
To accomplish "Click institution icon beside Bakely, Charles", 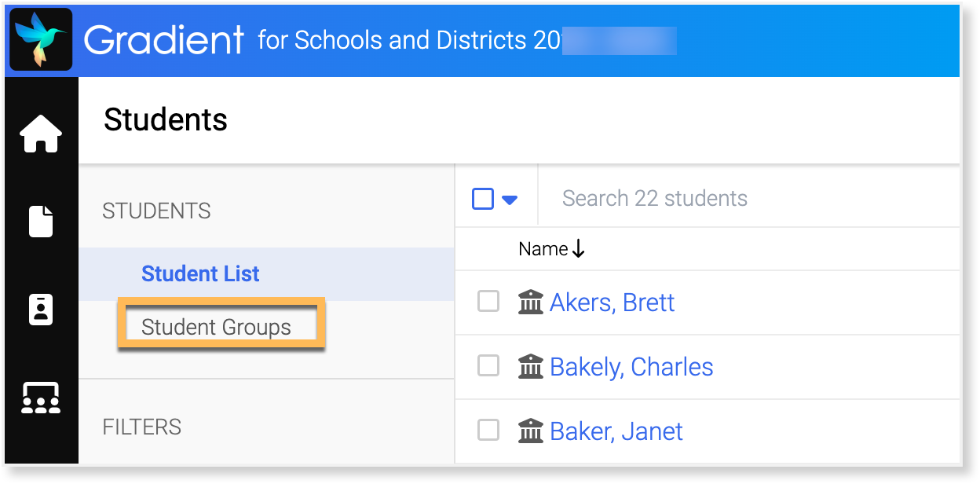I will [532, 366].
